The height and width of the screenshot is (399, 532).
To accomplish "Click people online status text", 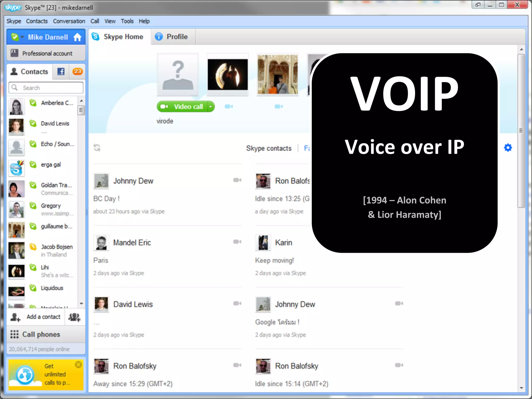I will (x=39, y=349).
